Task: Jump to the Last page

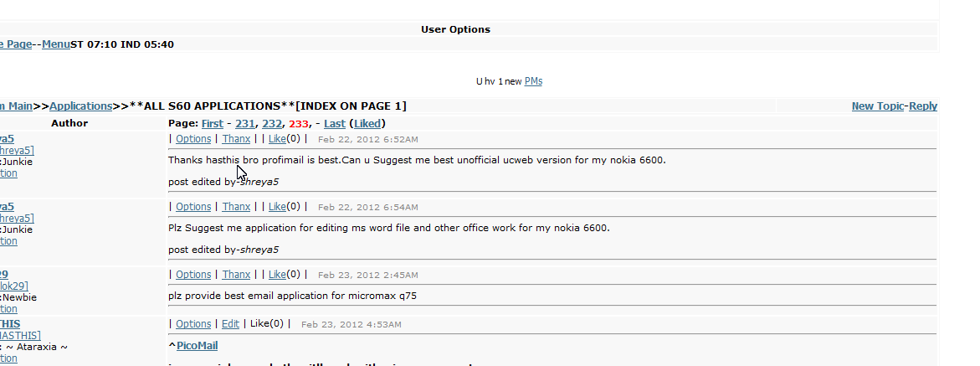Action: 334,123
